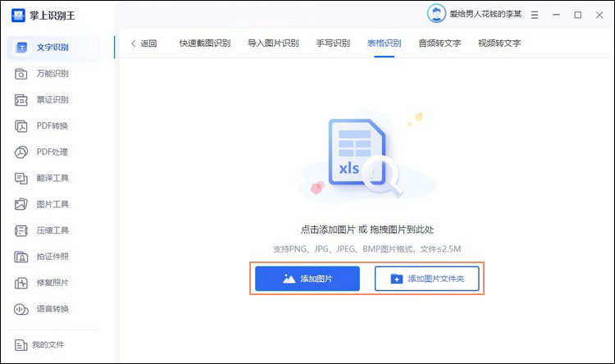Click the 我的文件 icon

click(20, 345)
